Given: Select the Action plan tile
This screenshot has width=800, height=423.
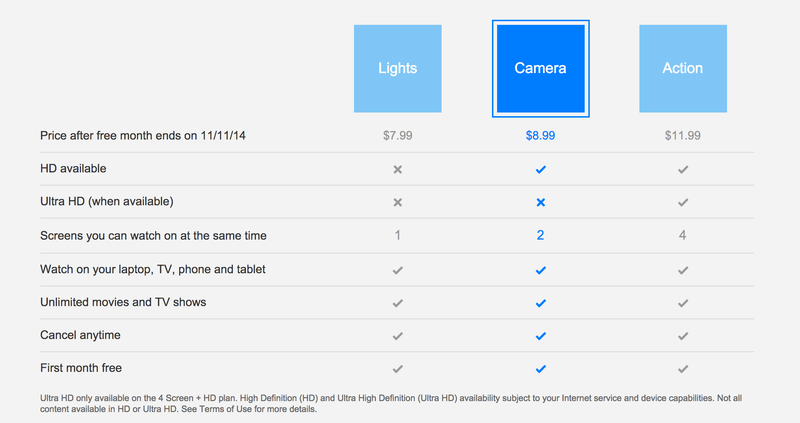Looking at the screenshot, I should tap(683, 68).
